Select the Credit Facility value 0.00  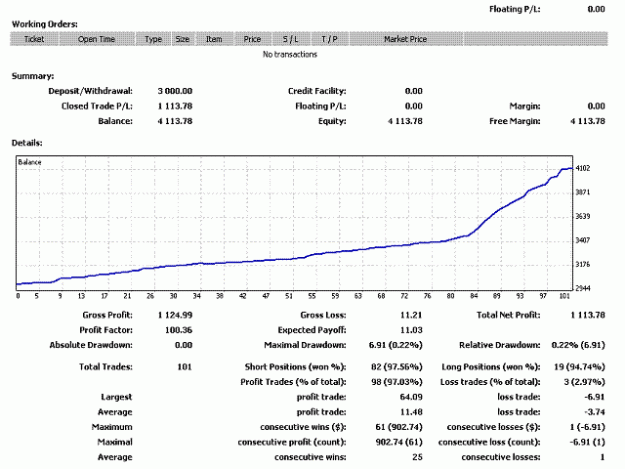(413, 91)
